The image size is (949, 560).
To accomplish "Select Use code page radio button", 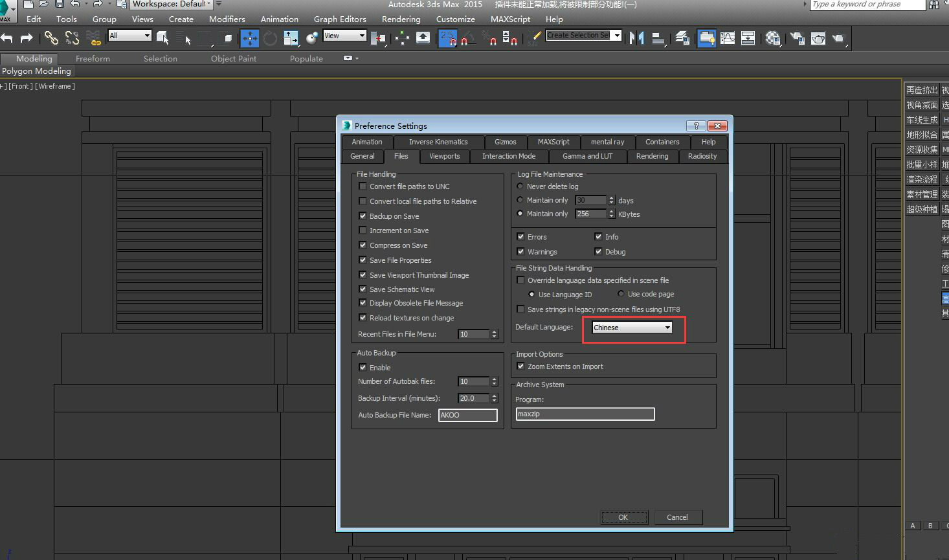I will (x=621, y=294).
